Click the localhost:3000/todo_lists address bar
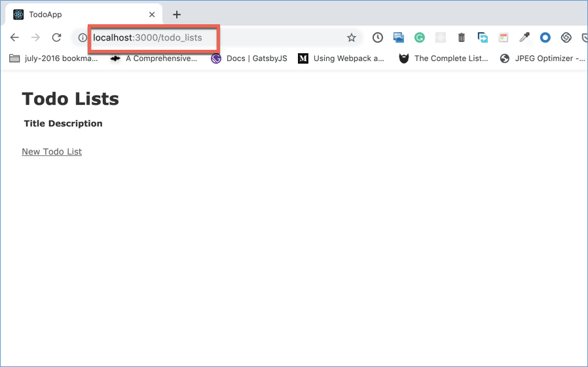Screen dimensions: 588x367 point(216,37)
